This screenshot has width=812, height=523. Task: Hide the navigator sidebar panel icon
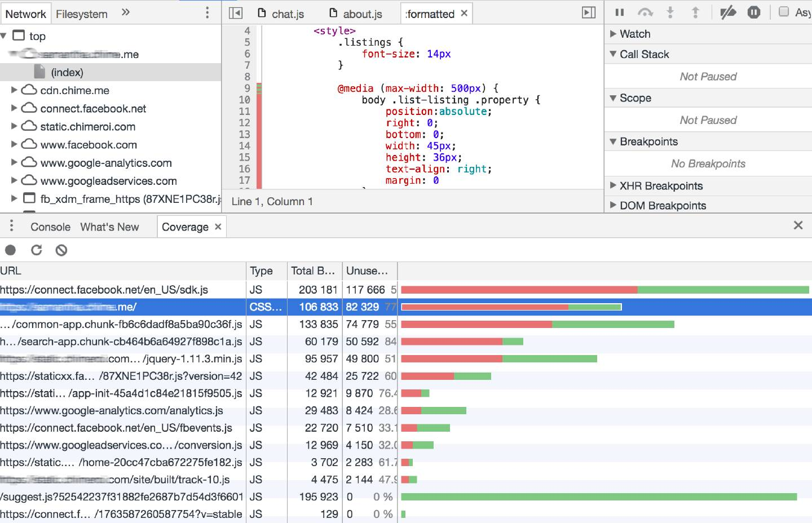[236, 13]
